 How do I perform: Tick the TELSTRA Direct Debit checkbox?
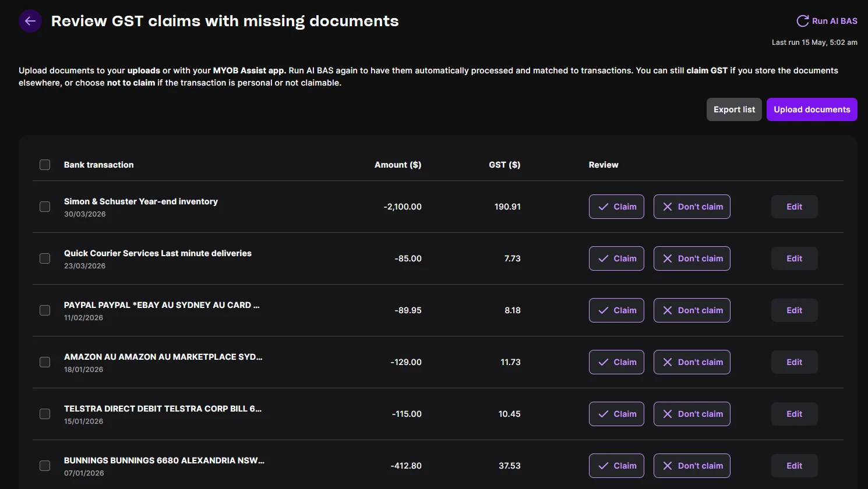point(45,414)
